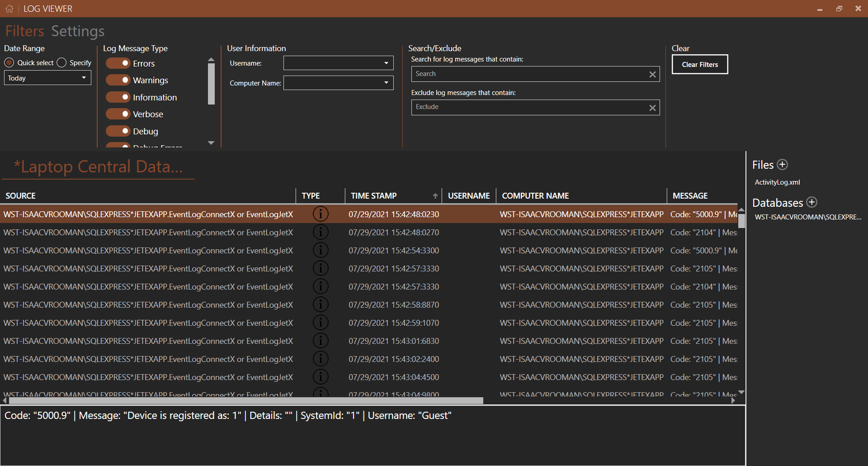
Task: Click the up arrow on the message type scrollbar
Action: coord(211,59)
